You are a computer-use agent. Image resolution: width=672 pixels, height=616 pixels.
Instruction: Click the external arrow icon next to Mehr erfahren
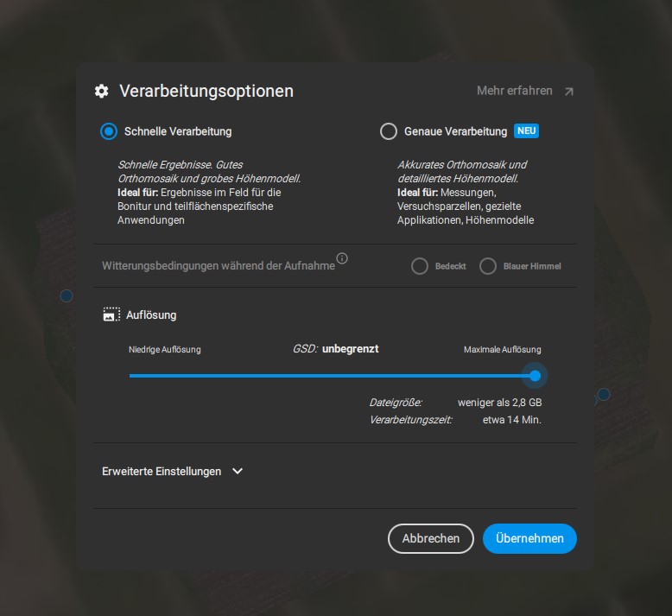(568, 92)
